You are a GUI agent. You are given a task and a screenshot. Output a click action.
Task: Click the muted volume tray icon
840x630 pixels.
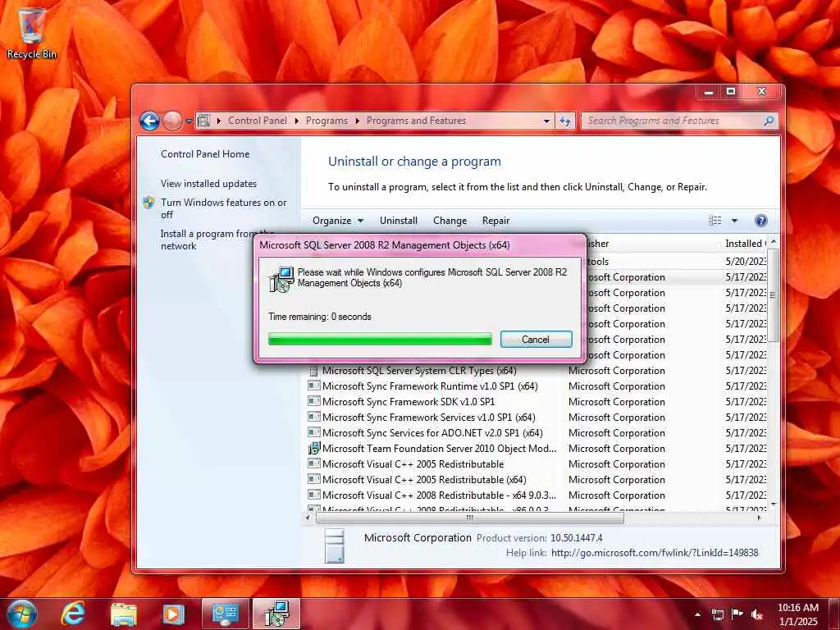757,615
